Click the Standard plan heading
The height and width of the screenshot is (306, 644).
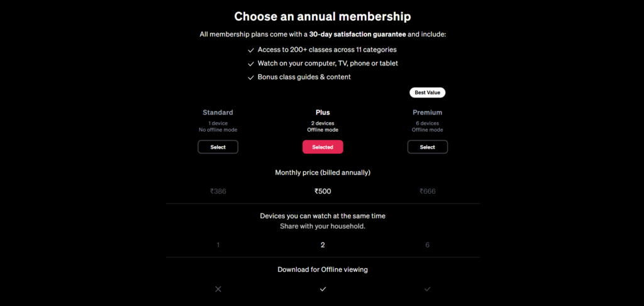coord(218,112)
